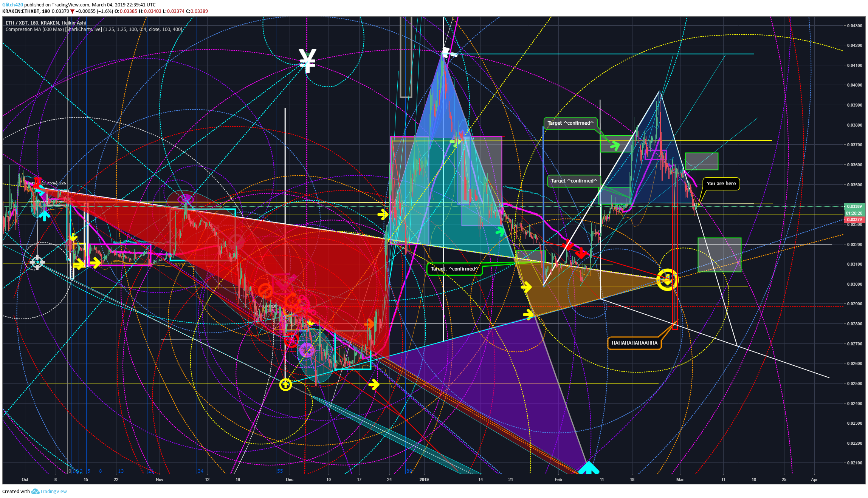This screenshot has width=868, height=498.
Task: Click the Nov date axis label
Action: [x=160, y=479]
